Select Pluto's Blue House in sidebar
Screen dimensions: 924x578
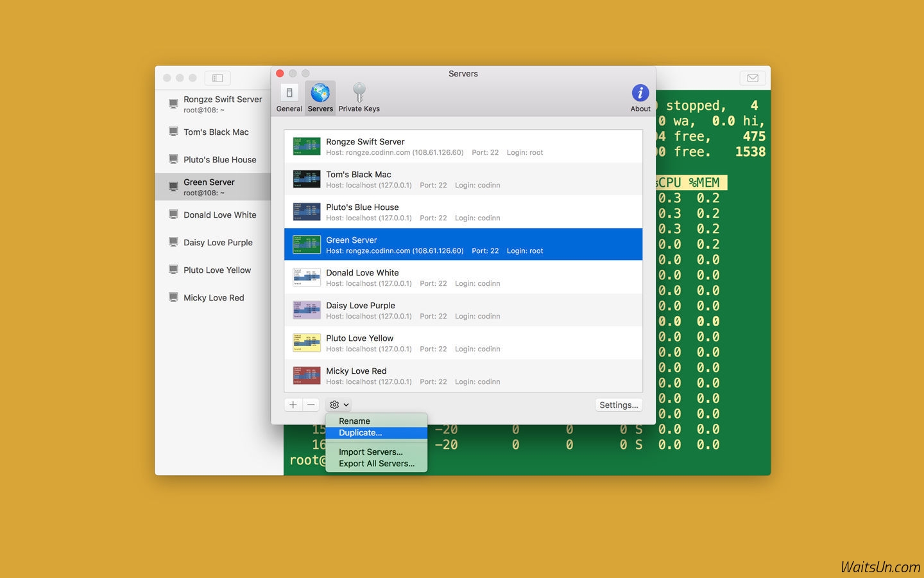(x=219, y=160)
